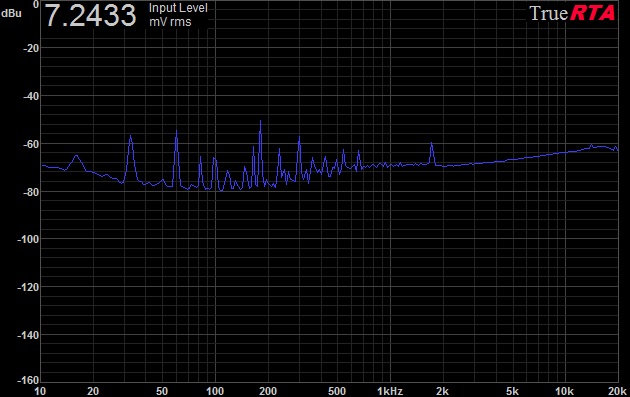The image size is (630, 397).
Task: Click the -100 dBu axis label
Action: [28, 239]
